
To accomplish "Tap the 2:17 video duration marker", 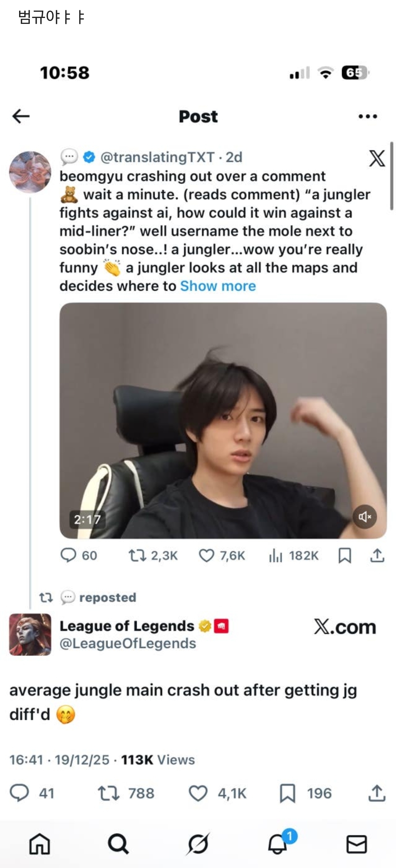I will click(87, 519).
